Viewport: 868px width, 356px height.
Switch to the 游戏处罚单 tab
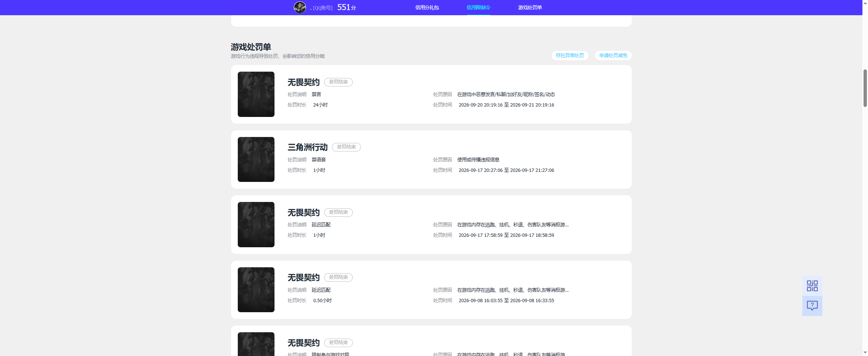pyautogui.click(x=530, y=7)
